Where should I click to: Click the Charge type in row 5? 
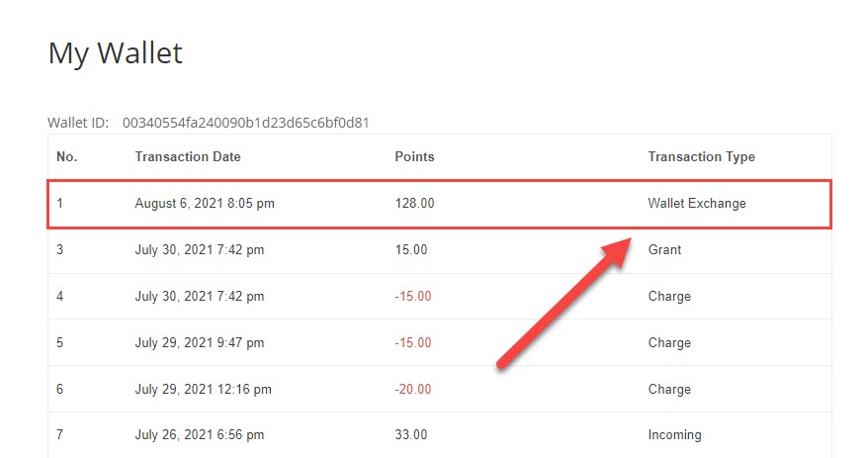click(669, 343)
